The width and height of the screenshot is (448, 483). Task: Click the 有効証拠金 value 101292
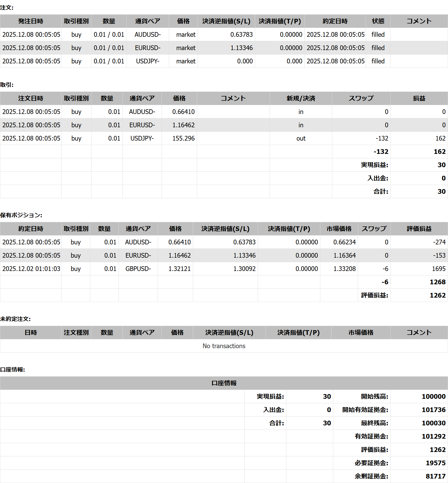pos(433,436)
